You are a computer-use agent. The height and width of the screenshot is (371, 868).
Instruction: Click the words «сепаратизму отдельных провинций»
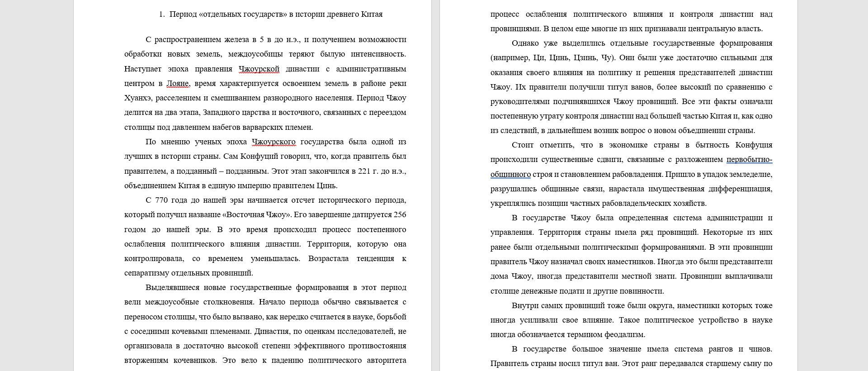[x=189, y=273]
